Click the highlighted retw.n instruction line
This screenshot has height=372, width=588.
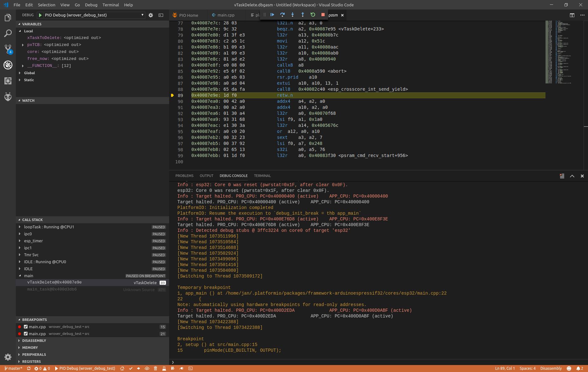pos(286,95)
